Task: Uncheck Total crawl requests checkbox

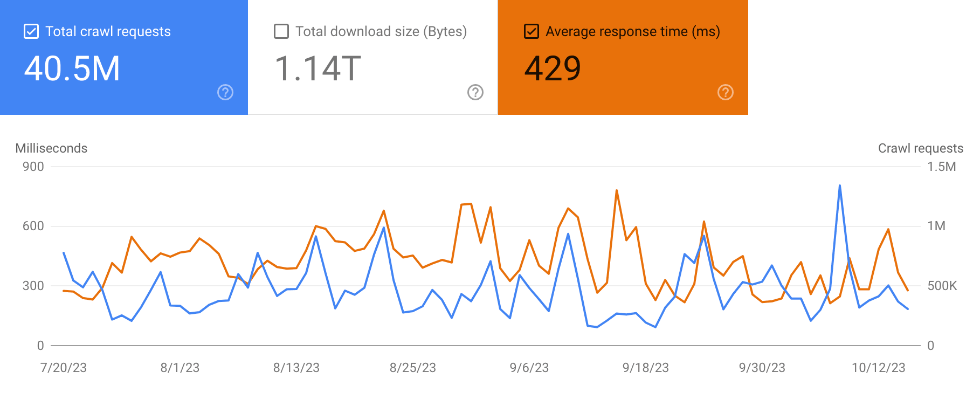Action: click(31, 31)
